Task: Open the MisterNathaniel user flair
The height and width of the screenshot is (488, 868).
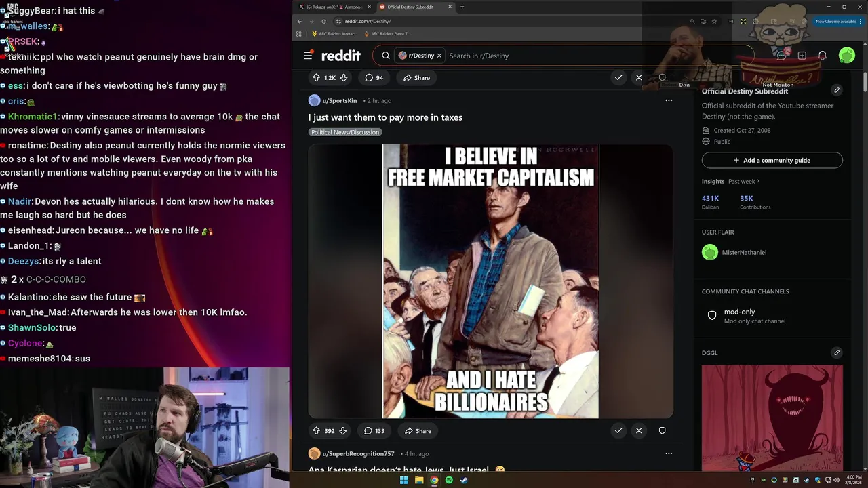Action: (734, 252)
